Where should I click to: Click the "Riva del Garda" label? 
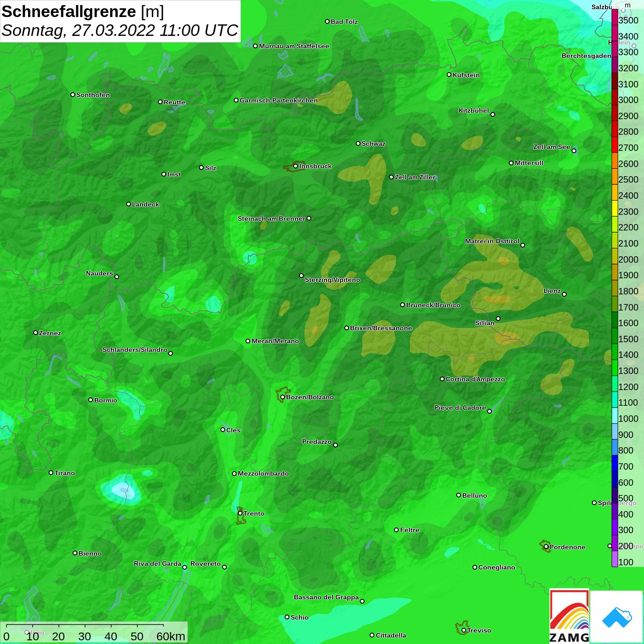tap(157, 563)
